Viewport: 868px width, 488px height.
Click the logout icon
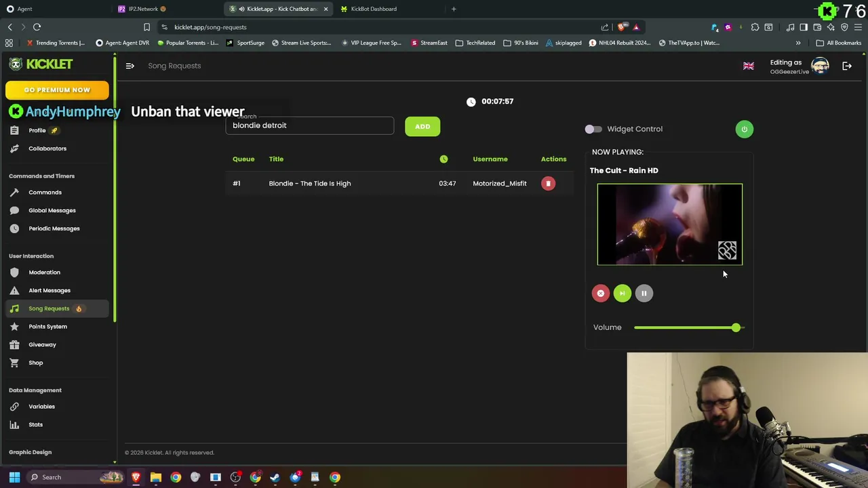click(x=847, y=66)
